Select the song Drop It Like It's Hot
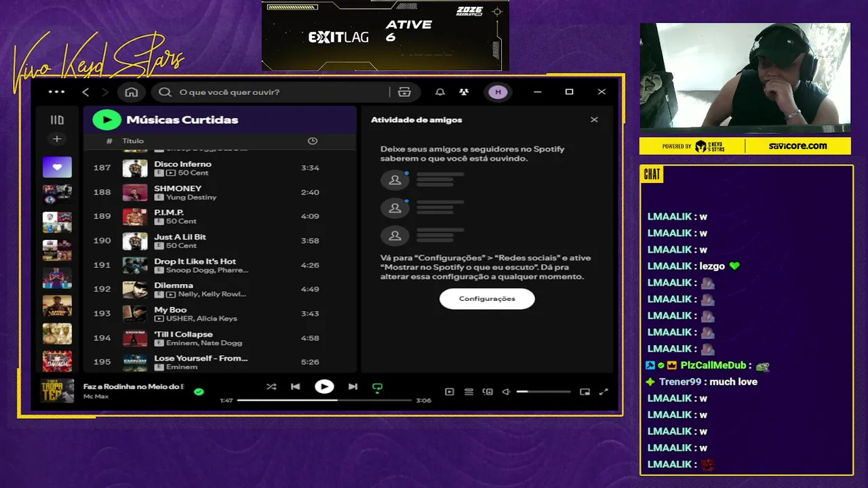 point(195,262)
